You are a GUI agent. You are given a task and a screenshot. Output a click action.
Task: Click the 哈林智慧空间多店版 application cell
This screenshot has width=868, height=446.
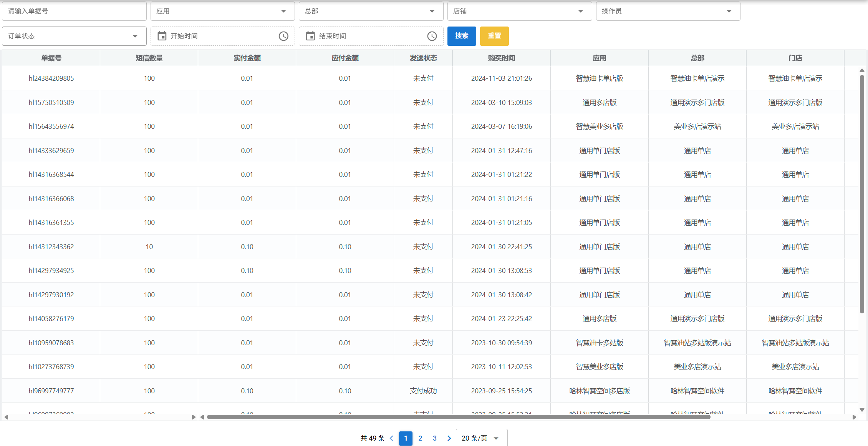600,391
